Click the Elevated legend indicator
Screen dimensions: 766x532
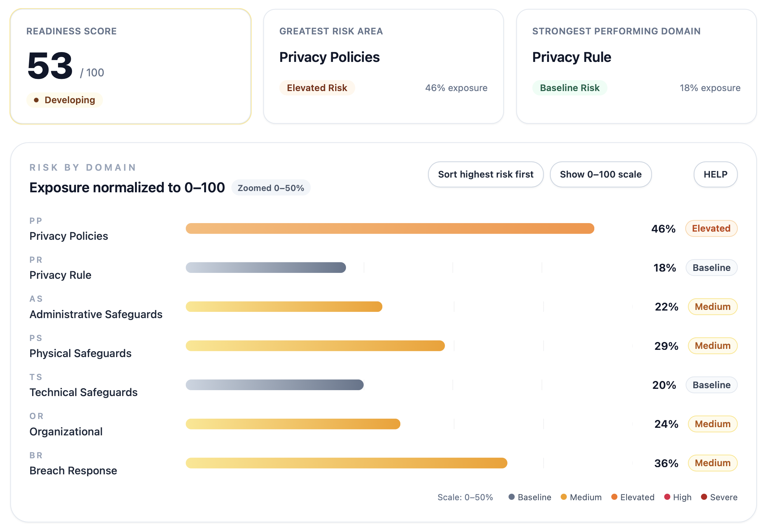614,497
